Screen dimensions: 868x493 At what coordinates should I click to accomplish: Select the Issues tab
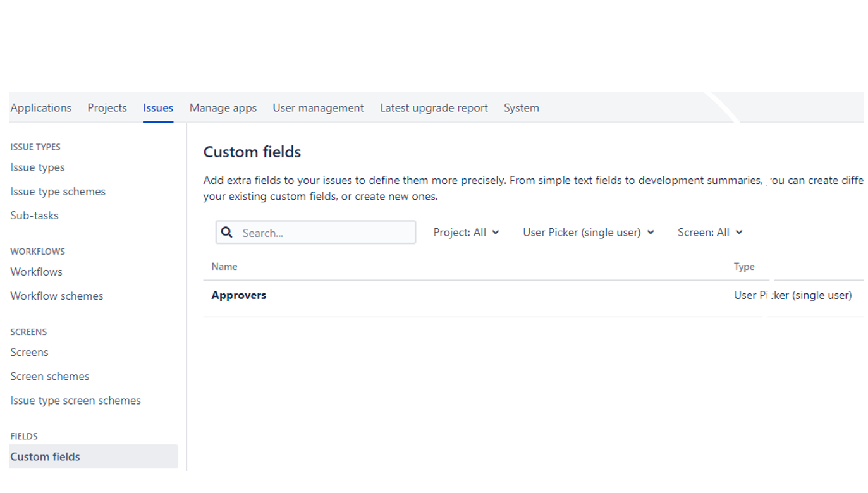click(158, 108)
